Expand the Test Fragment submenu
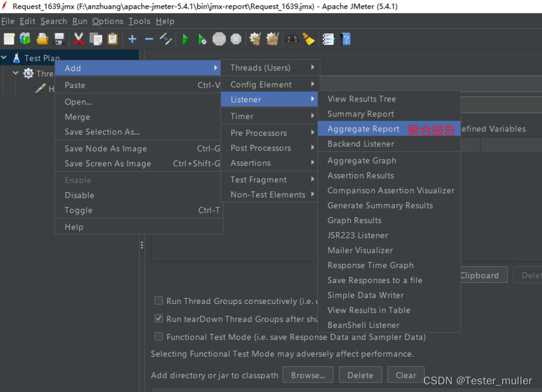The image size is (542, 392). tap(270, 180)
